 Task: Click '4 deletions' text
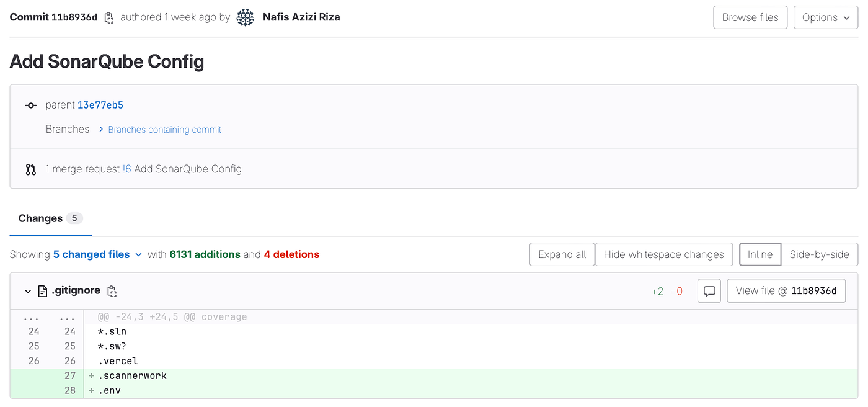point(291,254)
